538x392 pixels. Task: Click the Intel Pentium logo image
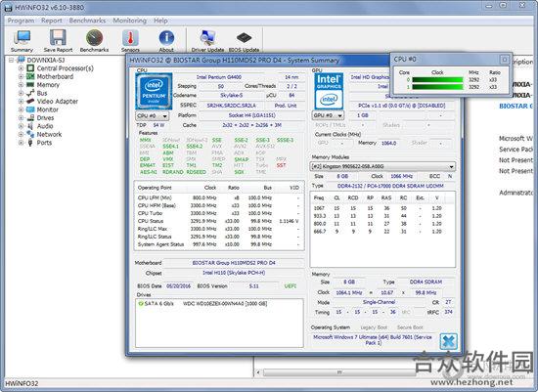(x=154, y=91)
